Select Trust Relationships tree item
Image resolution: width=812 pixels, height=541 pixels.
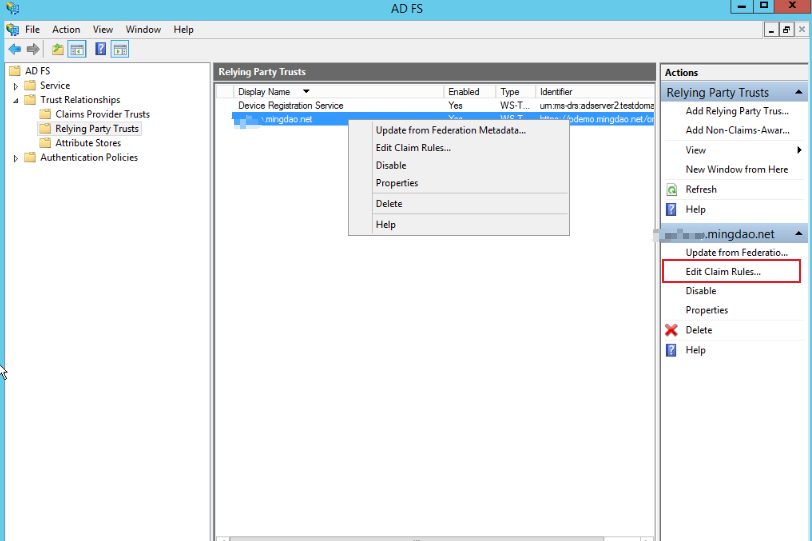tap(80, 99)
